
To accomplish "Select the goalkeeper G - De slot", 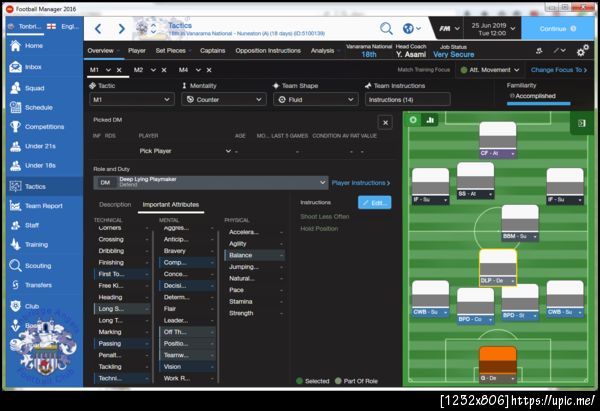I will (x=497, y=364).
